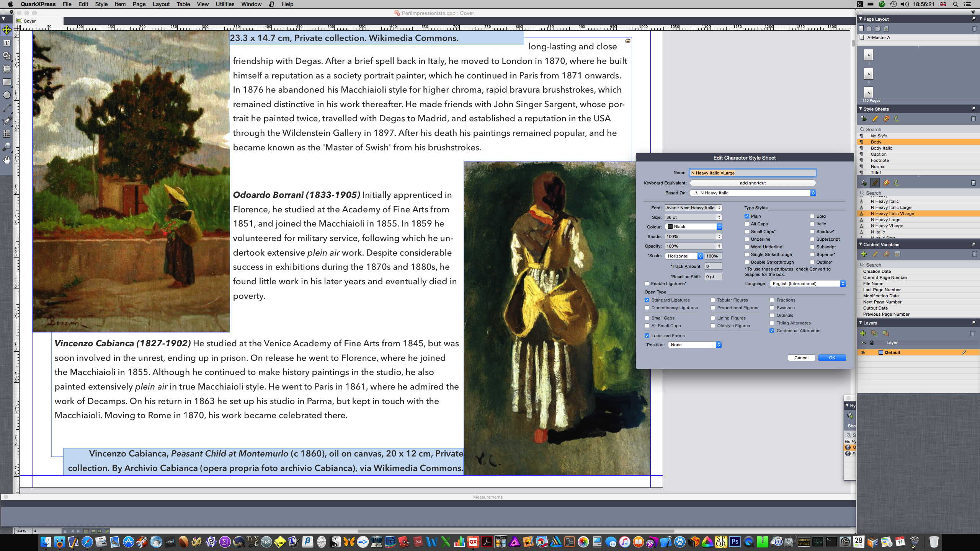The image size is (980, 551).
Task: Enable the Bold type style checkbox
Action: click(x=812, y=216)
